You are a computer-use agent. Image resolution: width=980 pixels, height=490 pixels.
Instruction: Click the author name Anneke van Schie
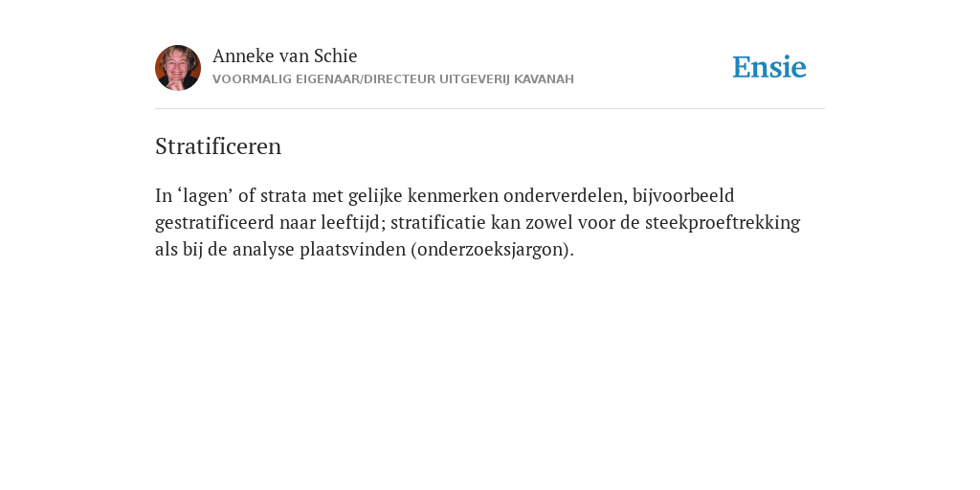coord(284,56)
